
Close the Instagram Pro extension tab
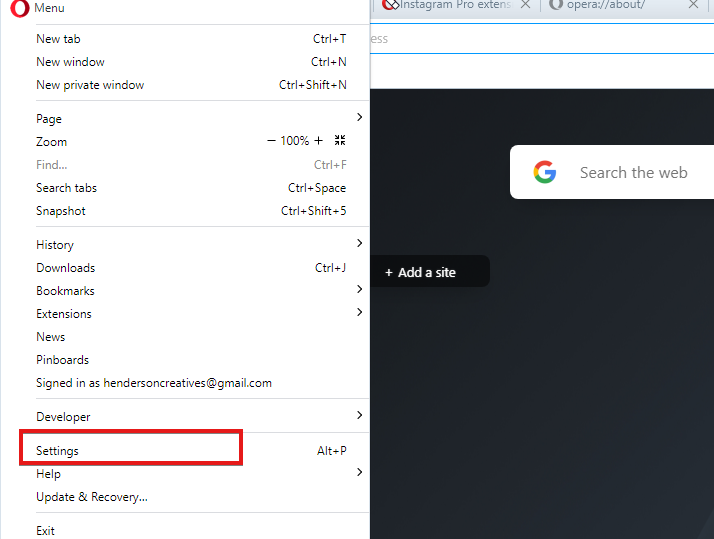[x=525, y=5]
